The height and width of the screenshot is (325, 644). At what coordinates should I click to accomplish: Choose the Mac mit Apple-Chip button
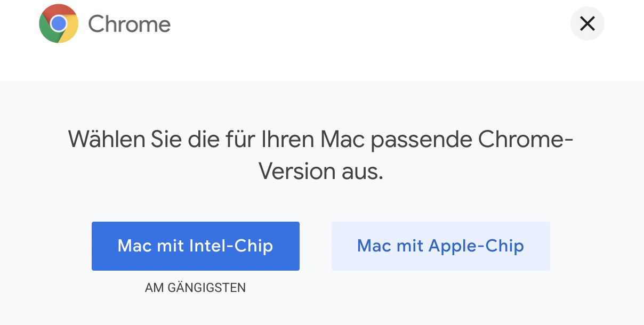(440, 246)
